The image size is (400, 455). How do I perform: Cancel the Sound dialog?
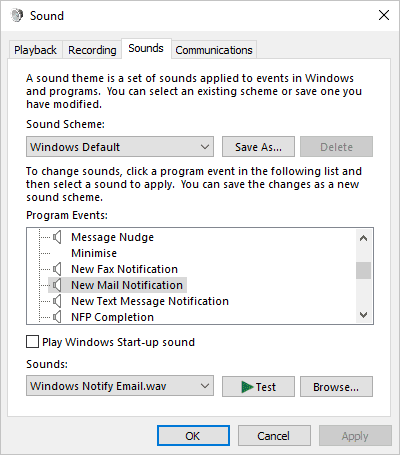pos(274,436)
